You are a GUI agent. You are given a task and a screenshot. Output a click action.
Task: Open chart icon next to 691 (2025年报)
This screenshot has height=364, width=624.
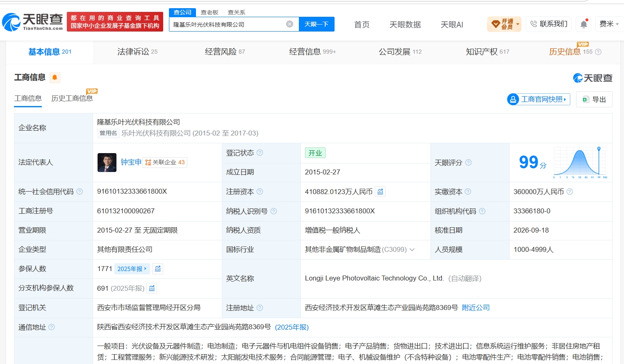(152, 288)
